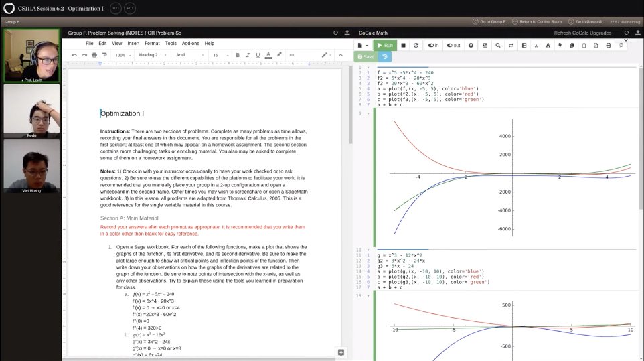The height and width of the screenshot is (361, 644).
Task: Reload the Group F document frame
Action: [335, 33]
